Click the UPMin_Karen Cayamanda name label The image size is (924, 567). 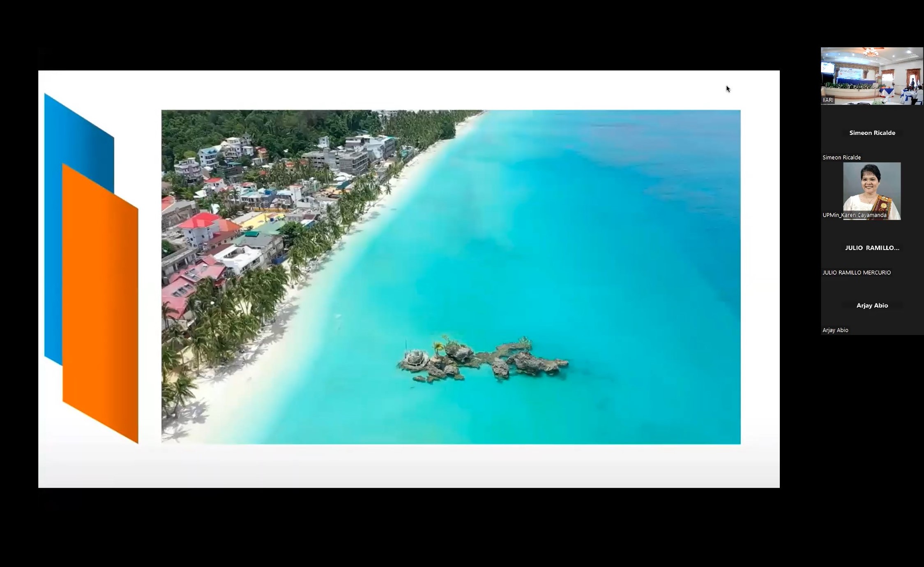(854, 215)
